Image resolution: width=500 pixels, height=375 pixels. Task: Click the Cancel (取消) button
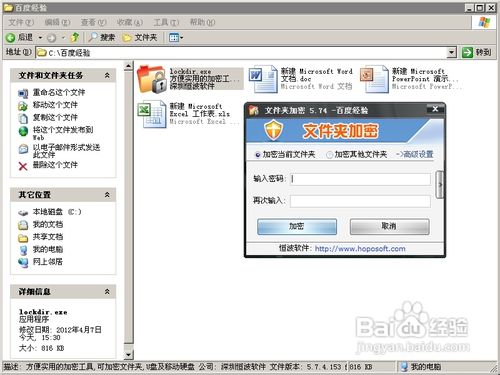coord(389,227)
